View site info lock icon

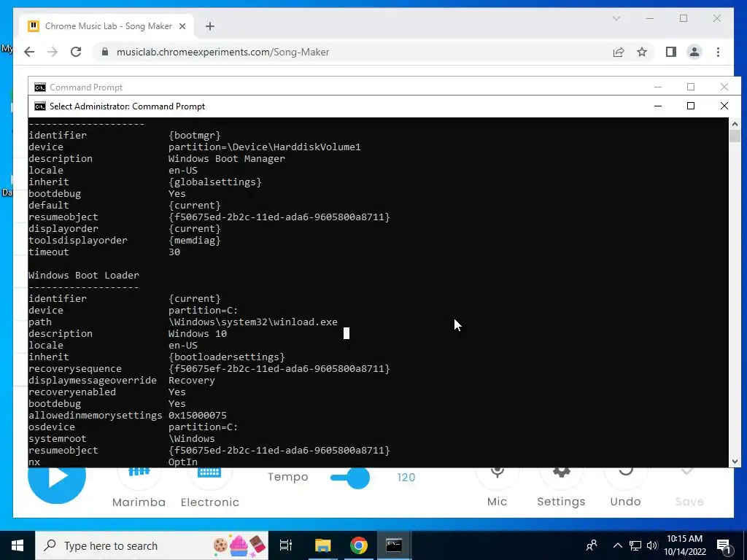point(105,52)
